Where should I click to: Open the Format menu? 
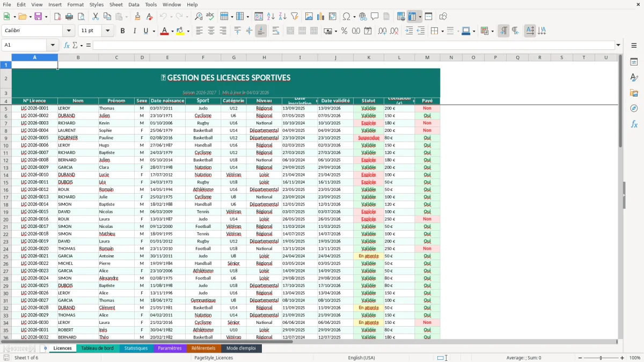click(75, 4)
